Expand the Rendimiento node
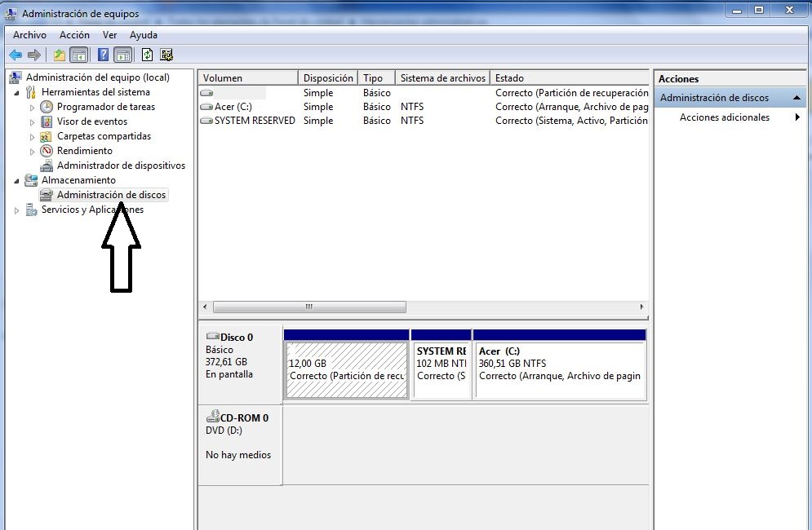Screen dimensions: 812x530 (x=32, y=152)
